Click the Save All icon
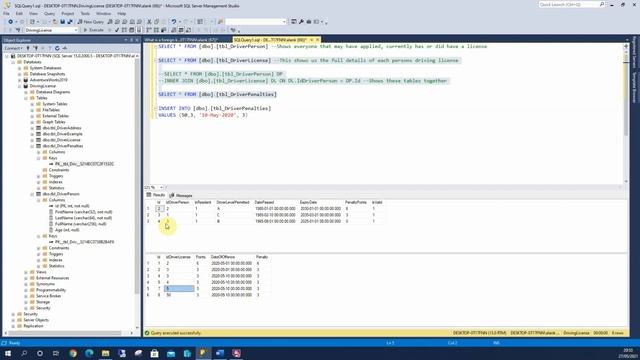The width and height of the screenshot is (640, 360). 70,22
